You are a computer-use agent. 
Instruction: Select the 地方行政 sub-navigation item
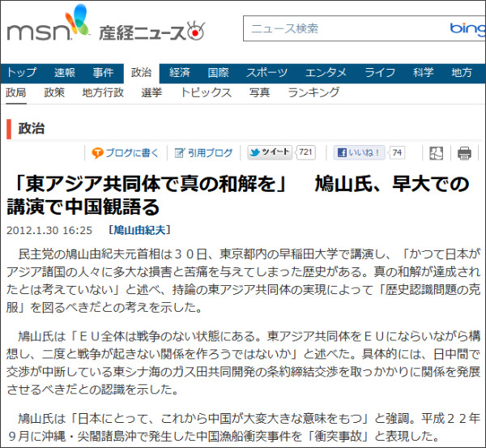pos(103,92)
